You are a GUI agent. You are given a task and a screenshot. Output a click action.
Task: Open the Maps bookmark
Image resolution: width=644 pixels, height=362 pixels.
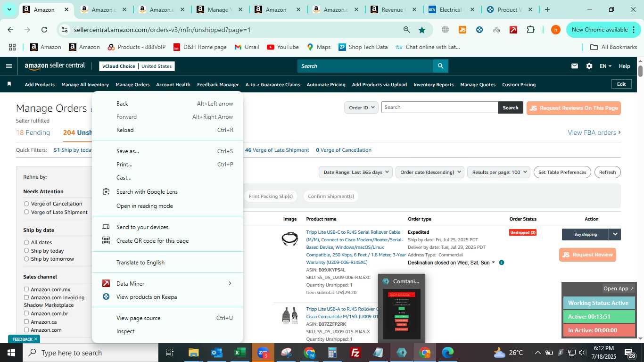coord(319,47)
